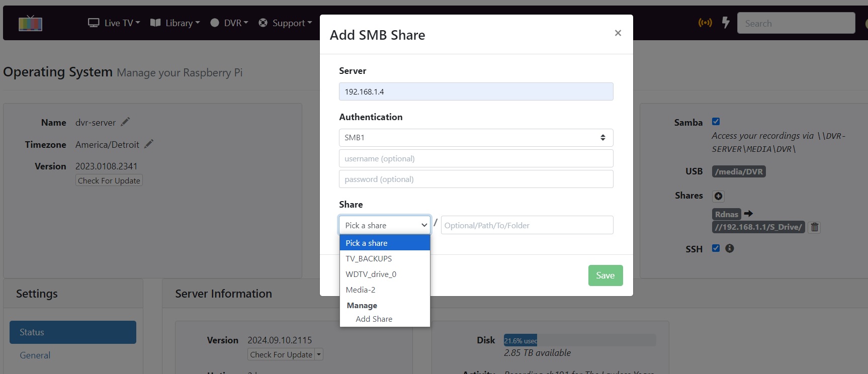Choose Media-2 in the share list
Screen dimensions: 868x374
coord(361,290)
